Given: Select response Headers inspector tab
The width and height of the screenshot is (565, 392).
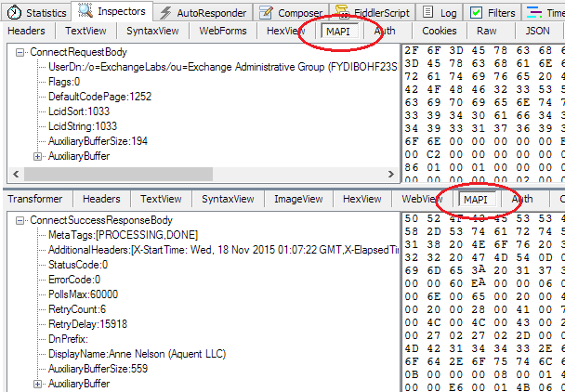Looking at the screenshot, I should click(101, 199).
